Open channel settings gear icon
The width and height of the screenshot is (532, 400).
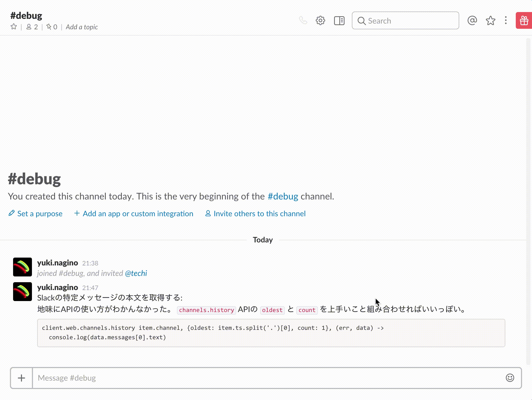point(320,20)
